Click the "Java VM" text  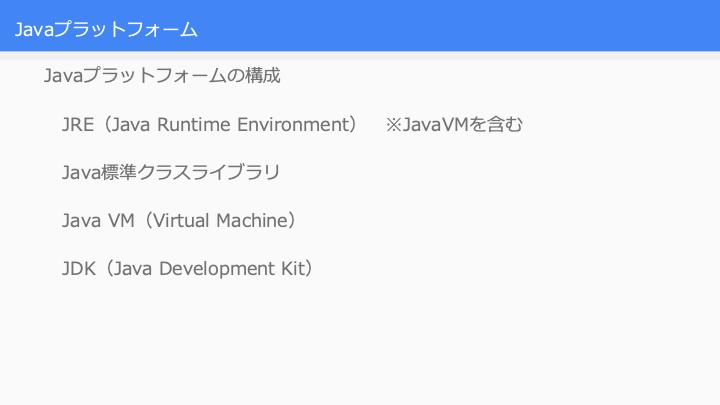pyautogui.click(x=98, y=220)
